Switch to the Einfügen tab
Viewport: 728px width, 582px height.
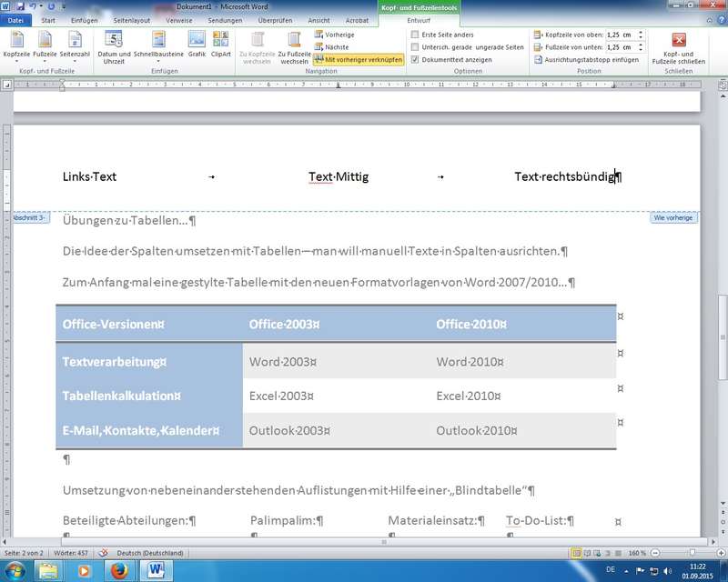[84, 20]
